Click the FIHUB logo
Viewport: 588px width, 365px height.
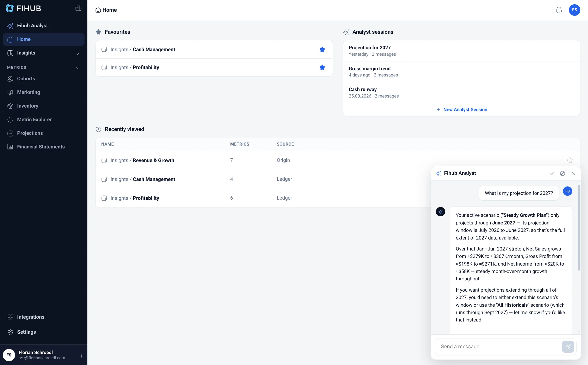point(23,8)
